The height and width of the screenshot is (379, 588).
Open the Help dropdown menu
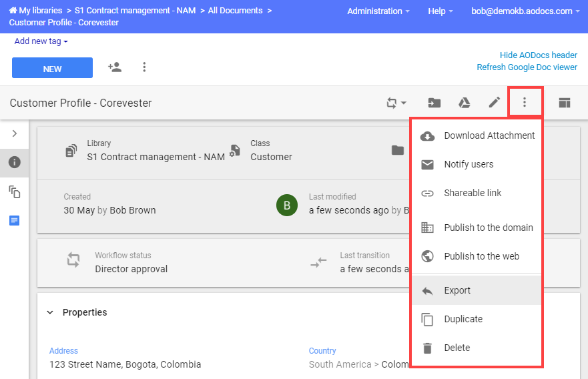pyautogui.click(x=440, y=11)
